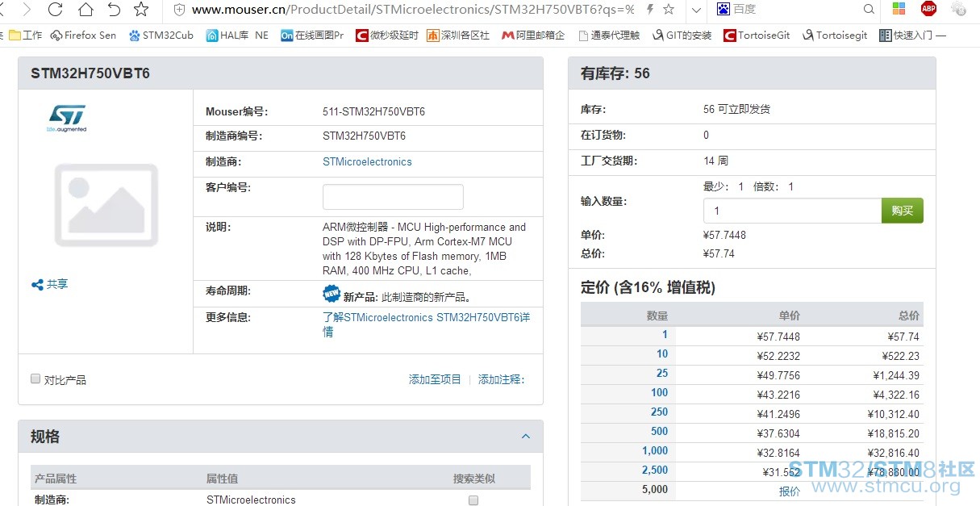Screen dimensions: 980x506
Task: Open the Firefox Sen bookmark
Action: (x=83, y=36)
